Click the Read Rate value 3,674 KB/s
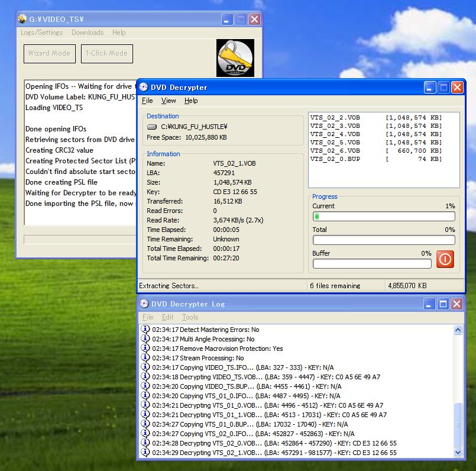 tap(238, 220)
